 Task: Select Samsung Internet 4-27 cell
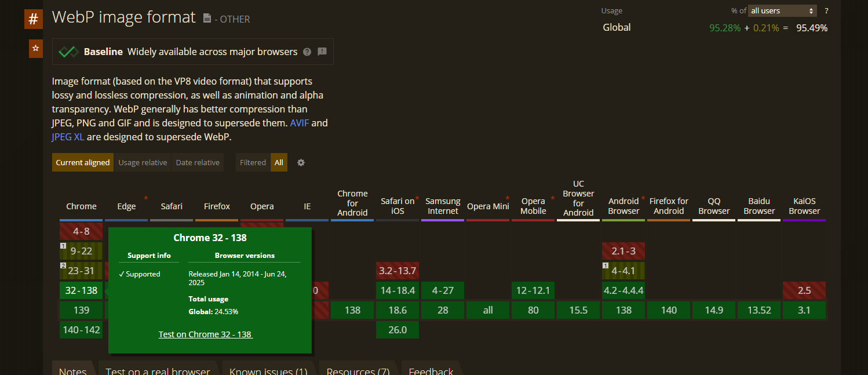(x=443, y=290)
